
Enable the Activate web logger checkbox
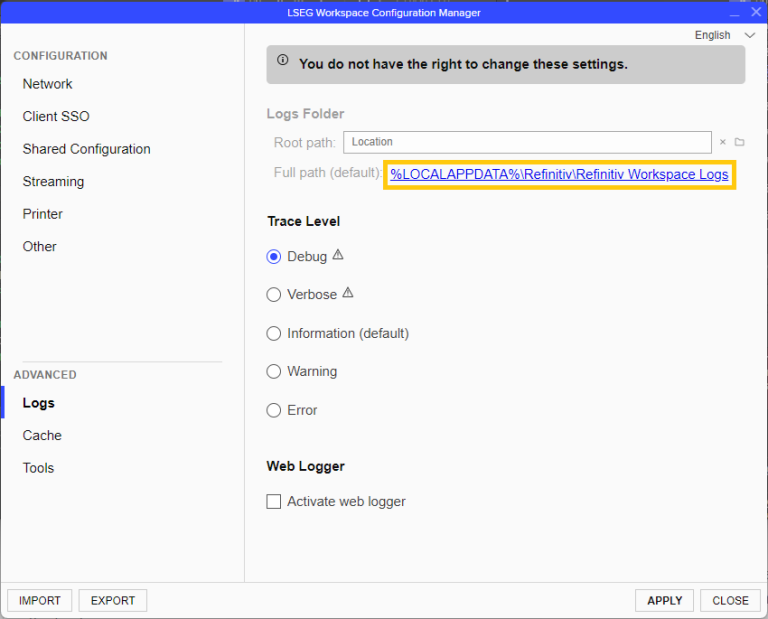(x=274, y=502)
